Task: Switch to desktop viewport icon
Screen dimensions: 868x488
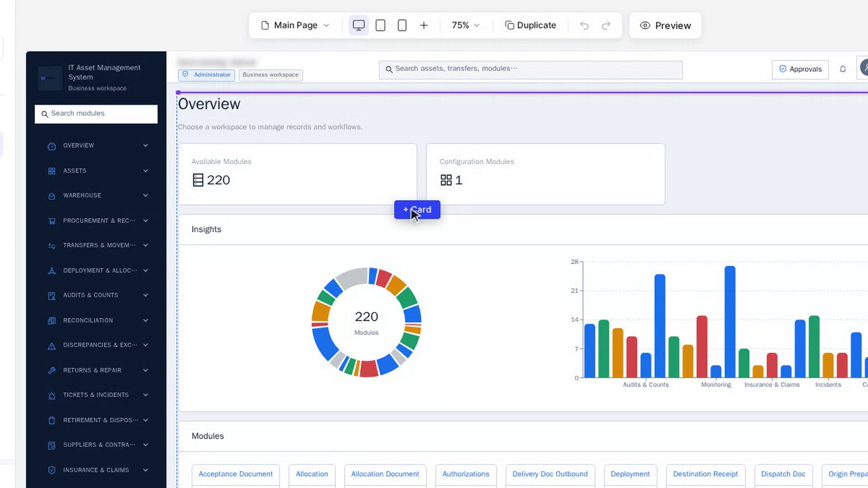Action: [359, 25]
